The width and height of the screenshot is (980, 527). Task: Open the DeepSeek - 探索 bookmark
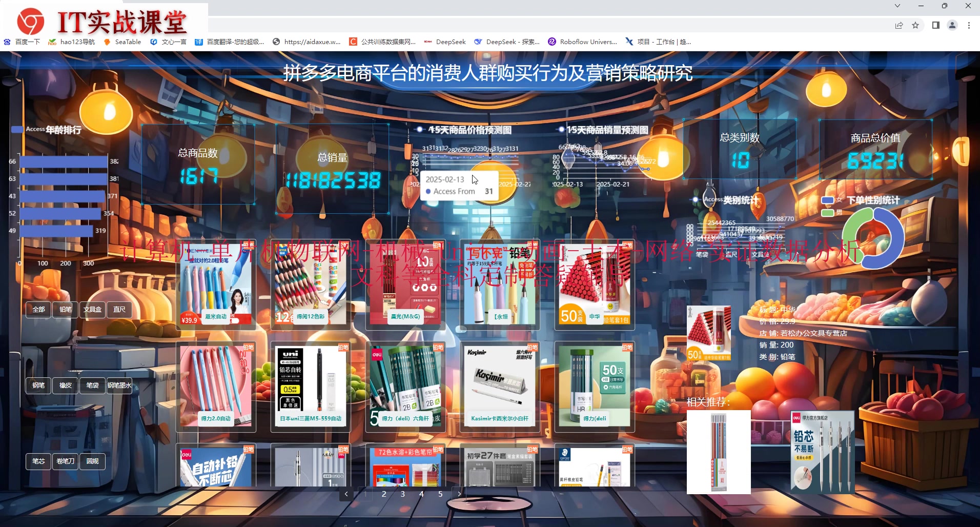507,42
